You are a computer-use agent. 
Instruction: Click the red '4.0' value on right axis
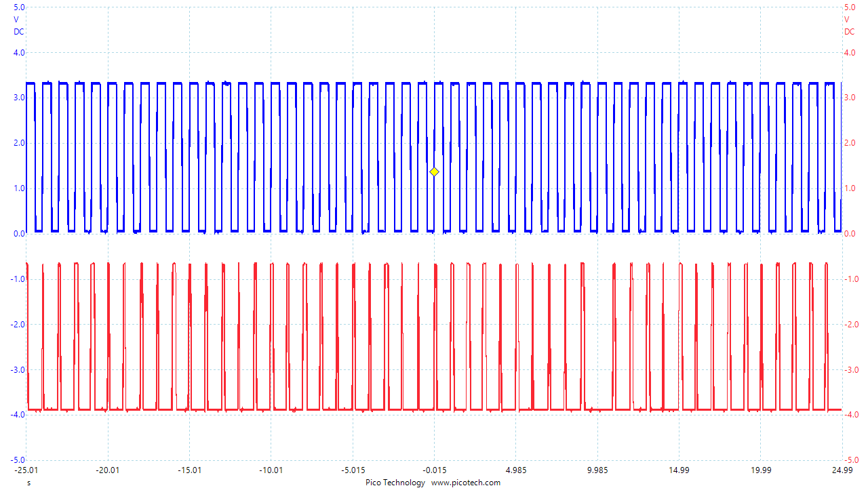850,53
